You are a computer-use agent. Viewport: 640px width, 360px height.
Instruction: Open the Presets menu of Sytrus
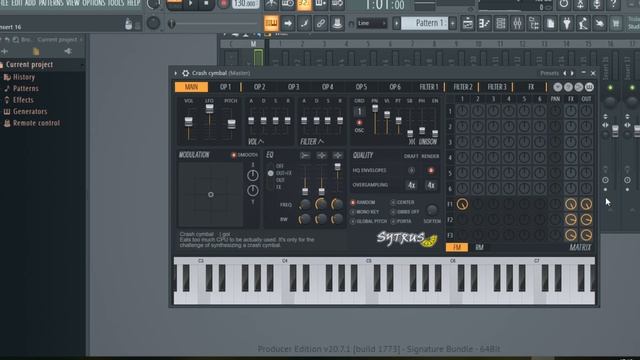coord(549,73)
